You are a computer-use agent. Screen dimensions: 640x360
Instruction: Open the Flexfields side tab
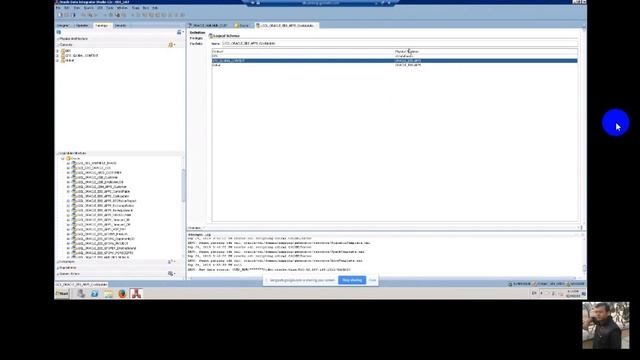pos(196,43)
